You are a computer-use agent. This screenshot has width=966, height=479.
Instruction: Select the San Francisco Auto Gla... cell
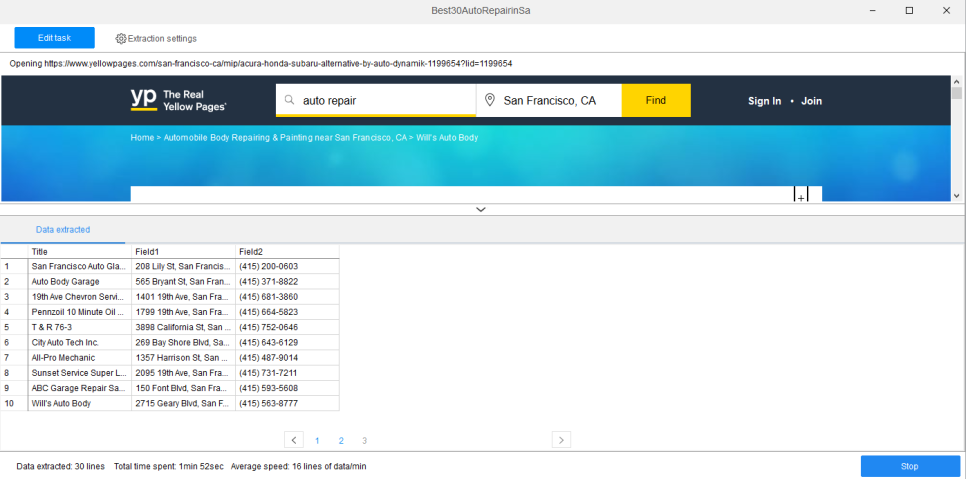[x=79, y=266]
